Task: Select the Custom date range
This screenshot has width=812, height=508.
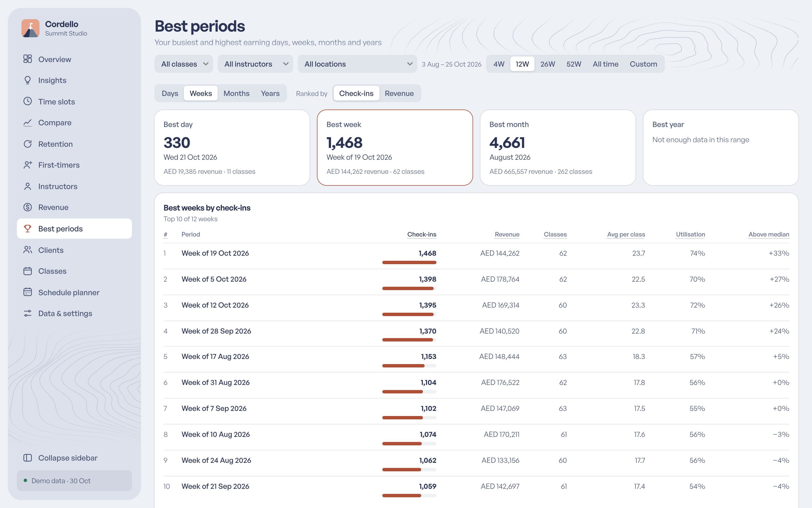Action: [x=643, y=64]
